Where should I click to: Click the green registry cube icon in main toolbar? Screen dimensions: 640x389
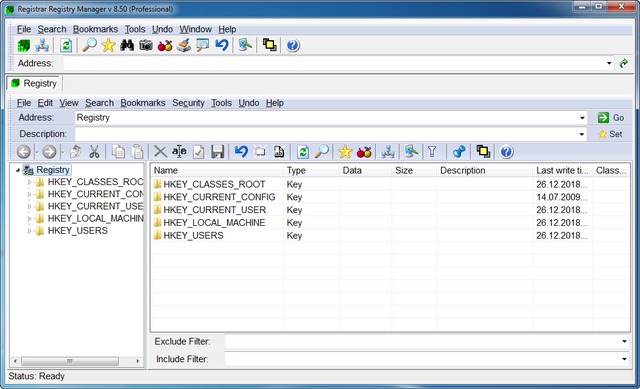pyautogui.click(x=24, y=45)
